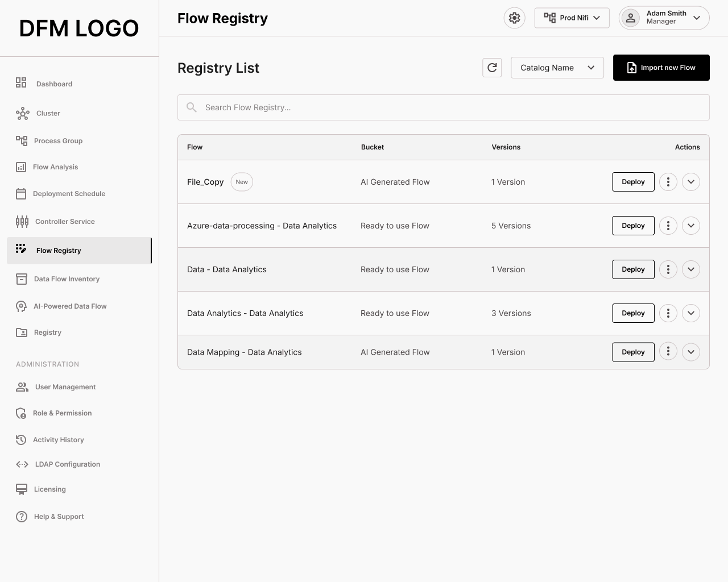Click the Activity History clock icon
Screen dimensions: 728x582
point(21,440)
